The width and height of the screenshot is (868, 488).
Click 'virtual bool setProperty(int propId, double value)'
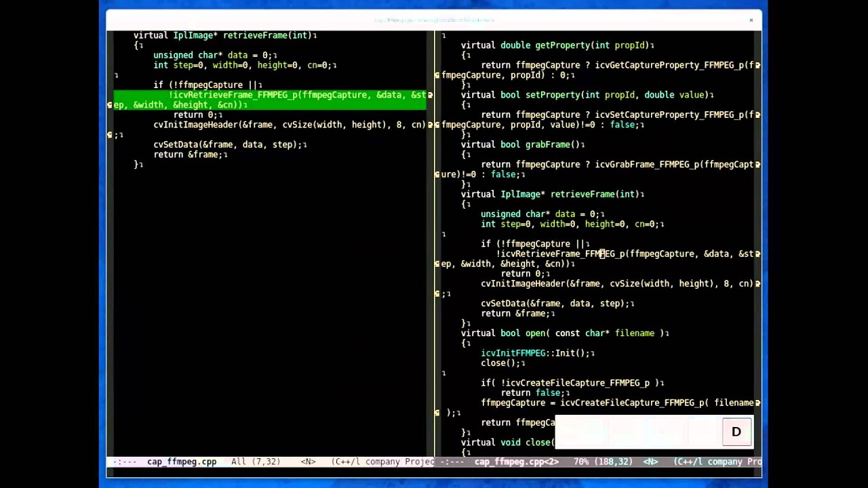click(585, 95)
